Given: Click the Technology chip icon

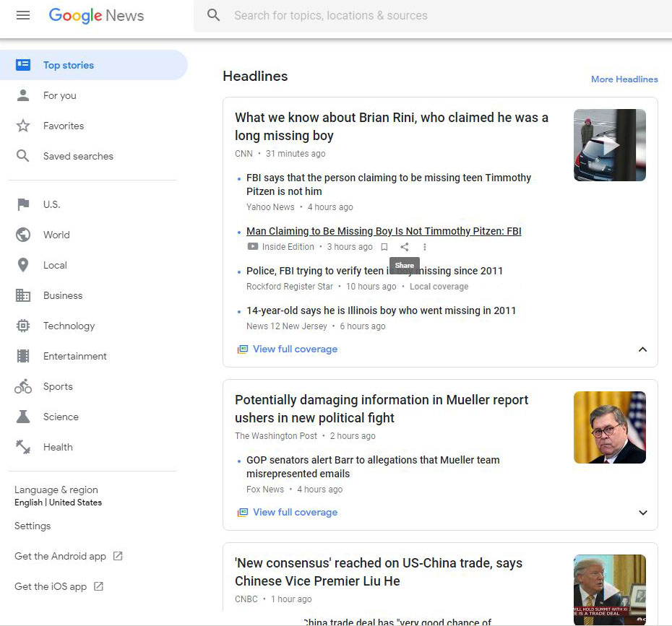Looking at the screenshot, I should (x=23, y=326).
